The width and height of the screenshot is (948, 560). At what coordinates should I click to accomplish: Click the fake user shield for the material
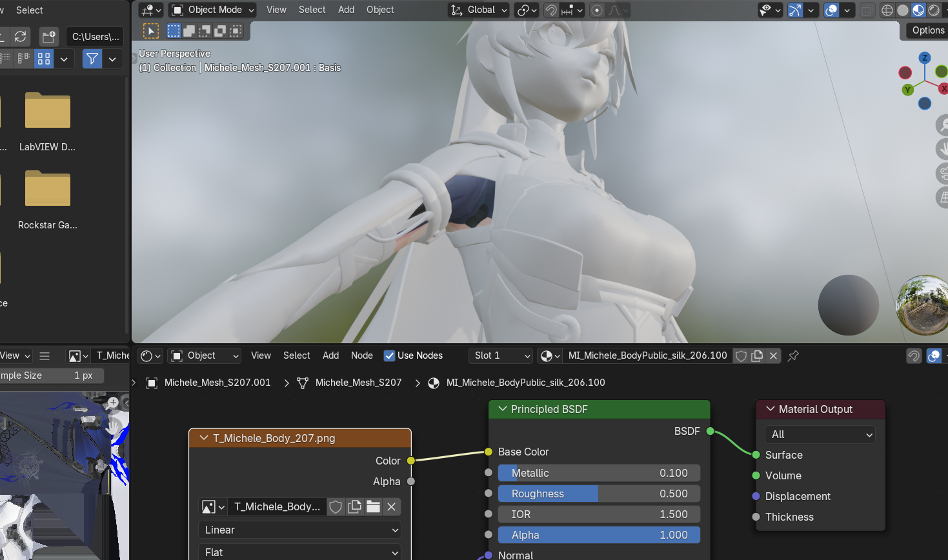coord(741,355)
